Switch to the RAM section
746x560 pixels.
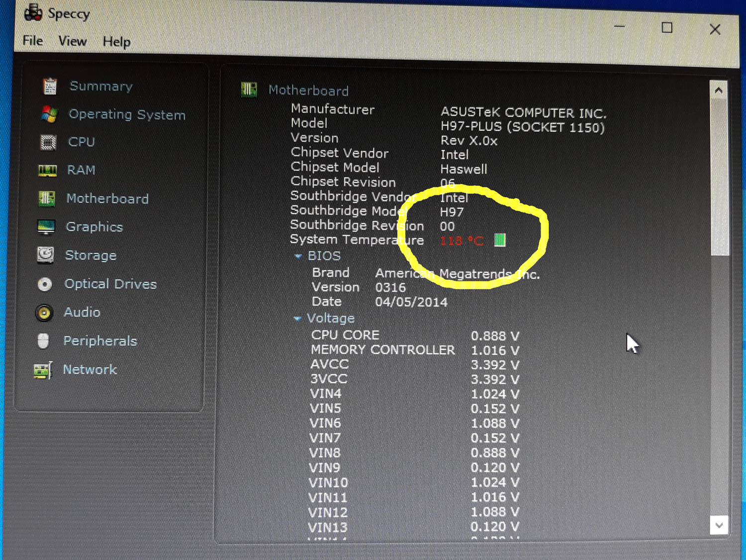tap(81, 170)
